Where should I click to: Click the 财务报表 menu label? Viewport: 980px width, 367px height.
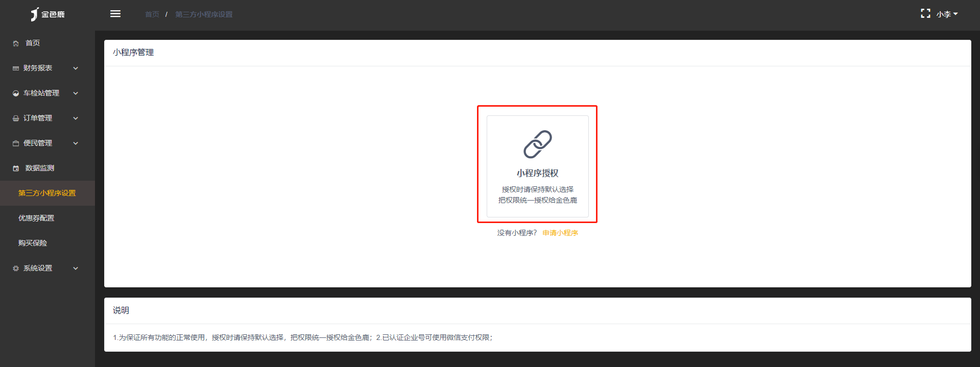tap(38, 68)
